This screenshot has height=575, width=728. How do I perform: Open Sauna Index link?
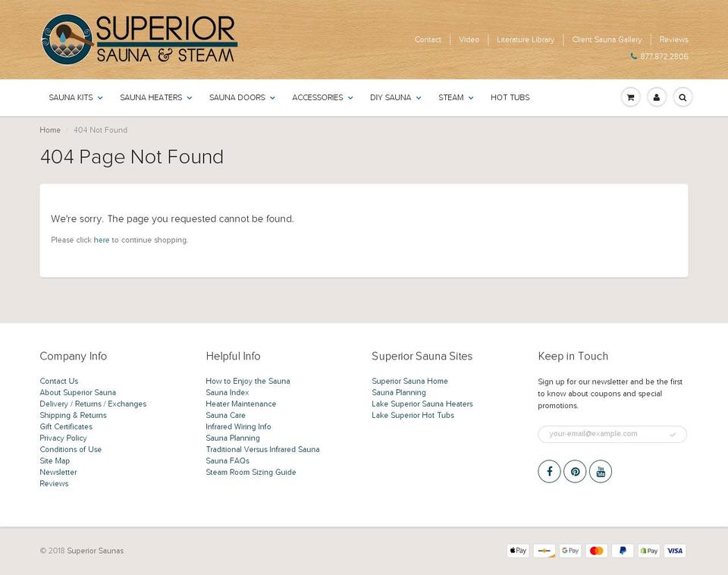227,392
